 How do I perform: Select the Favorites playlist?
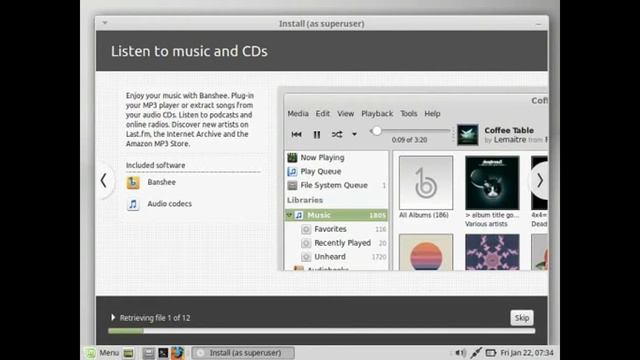(337, 229)
